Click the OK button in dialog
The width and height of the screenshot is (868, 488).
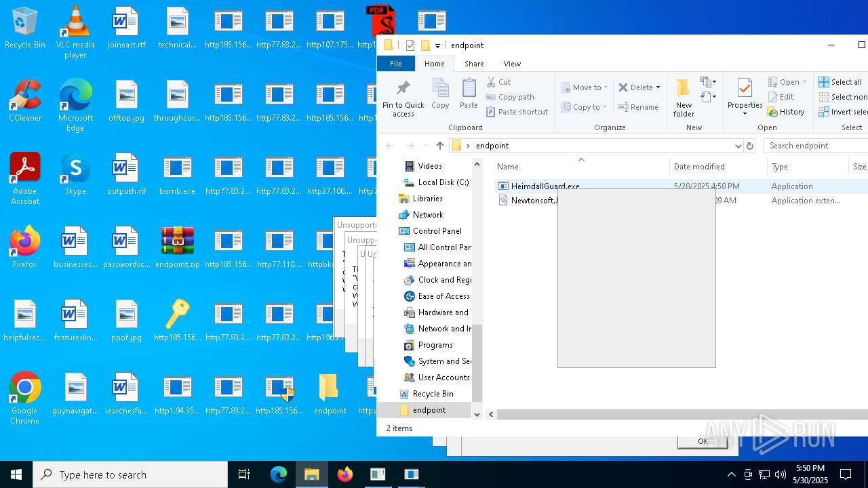pos(703,441)
